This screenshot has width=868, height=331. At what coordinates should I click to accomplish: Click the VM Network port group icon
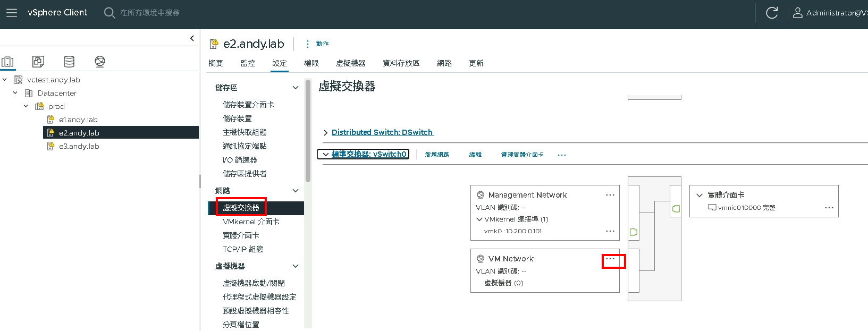click(x=481, y=259)
